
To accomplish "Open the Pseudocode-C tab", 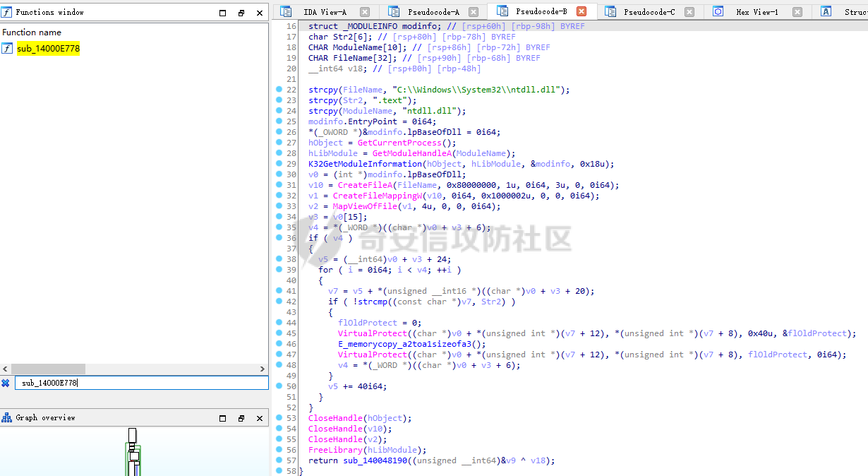I will [x=649, y=12].
